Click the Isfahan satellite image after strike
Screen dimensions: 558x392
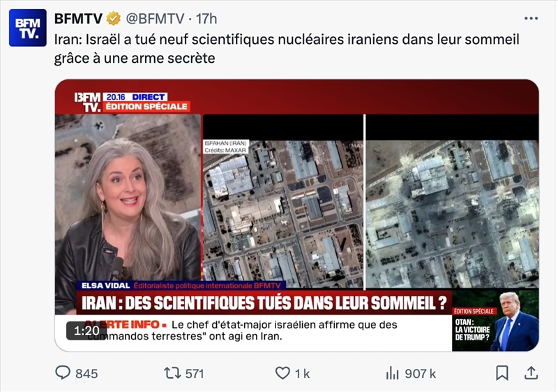tap(452, 213)
